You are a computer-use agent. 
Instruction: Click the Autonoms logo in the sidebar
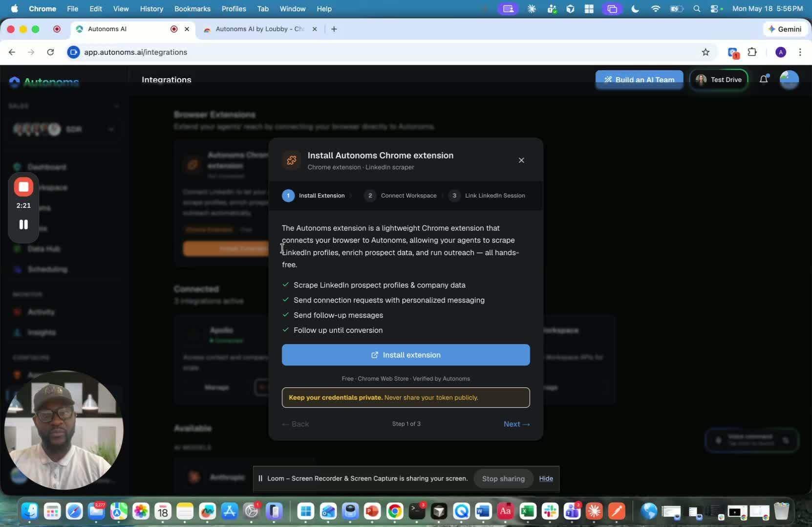point(44,82)
